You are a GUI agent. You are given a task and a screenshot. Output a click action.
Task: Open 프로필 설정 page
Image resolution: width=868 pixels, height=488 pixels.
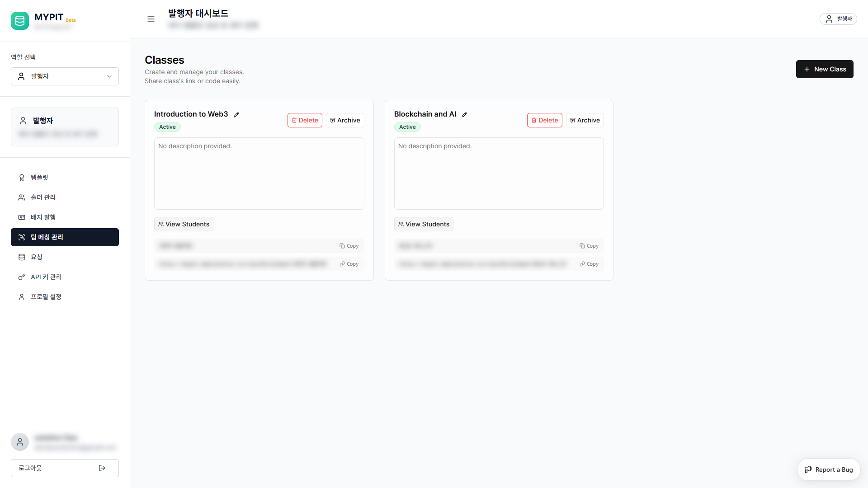46,297
